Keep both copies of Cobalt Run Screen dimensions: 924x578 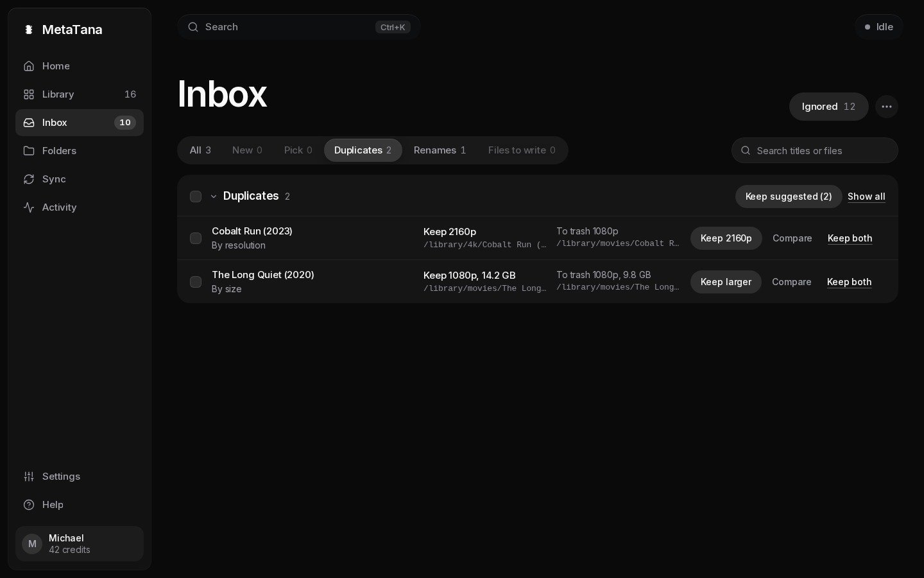click(x=850, y=238)
